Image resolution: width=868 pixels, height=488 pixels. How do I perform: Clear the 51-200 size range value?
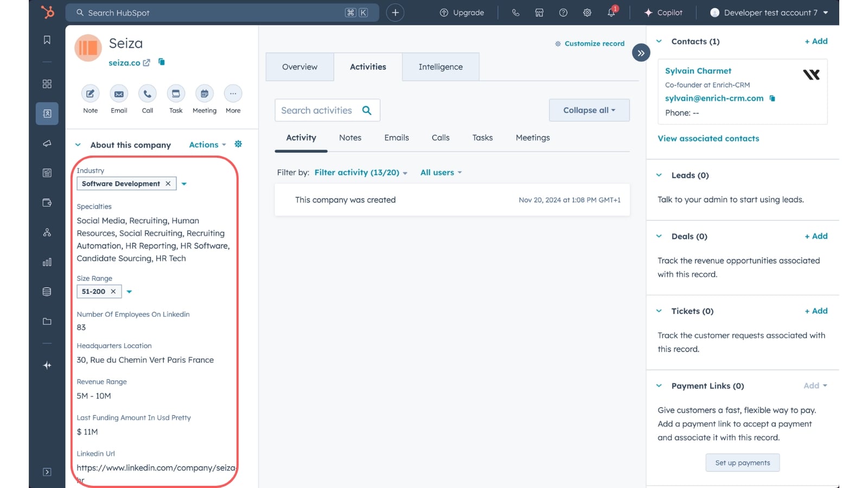113,291
